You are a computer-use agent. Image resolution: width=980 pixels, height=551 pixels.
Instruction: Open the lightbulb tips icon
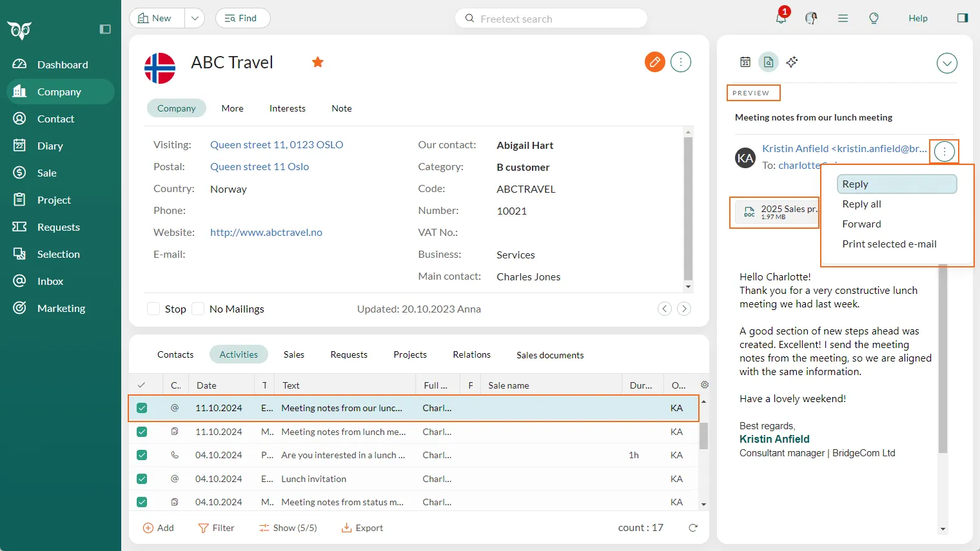[874, 18]
